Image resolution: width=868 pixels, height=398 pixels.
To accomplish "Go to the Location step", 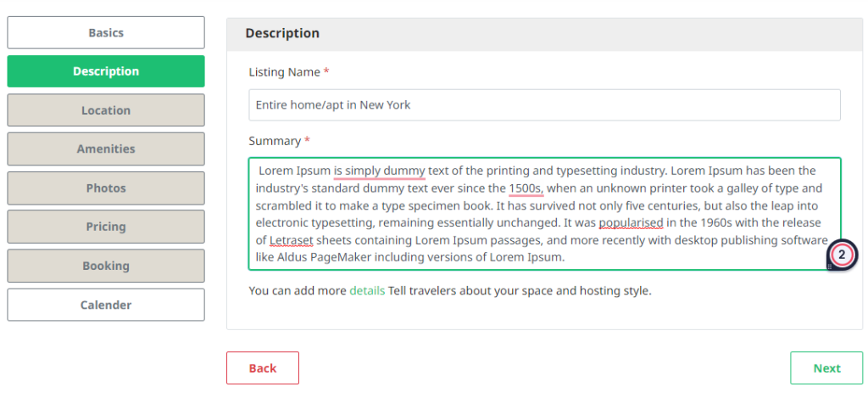I will click(x=106, y=110).
